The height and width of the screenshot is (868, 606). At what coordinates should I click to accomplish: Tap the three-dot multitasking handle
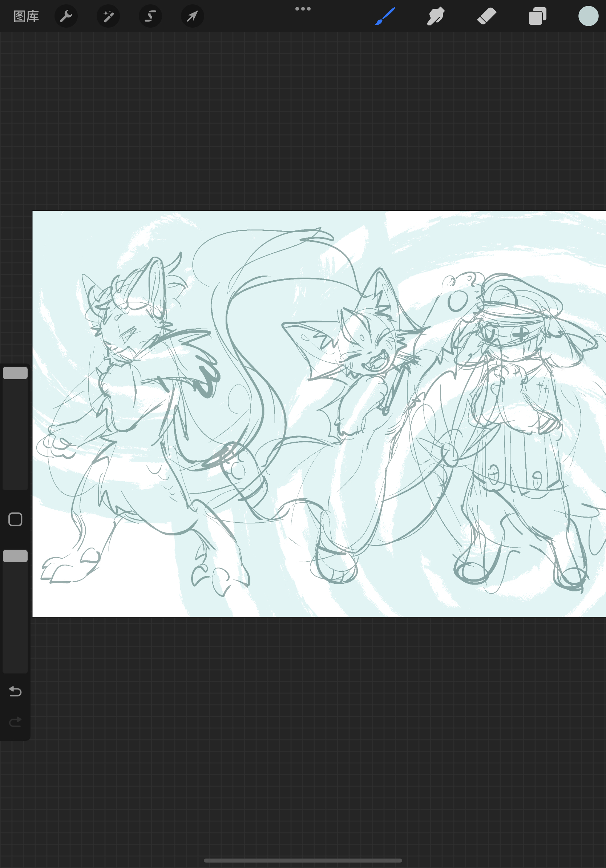tap(303, 9)
